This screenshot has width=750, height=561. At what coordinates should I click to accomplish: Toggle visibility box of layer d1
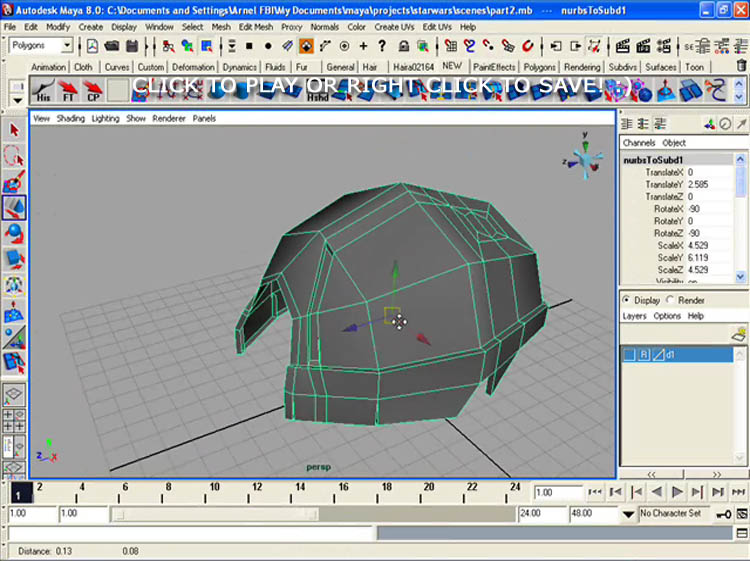coord(630,355)
